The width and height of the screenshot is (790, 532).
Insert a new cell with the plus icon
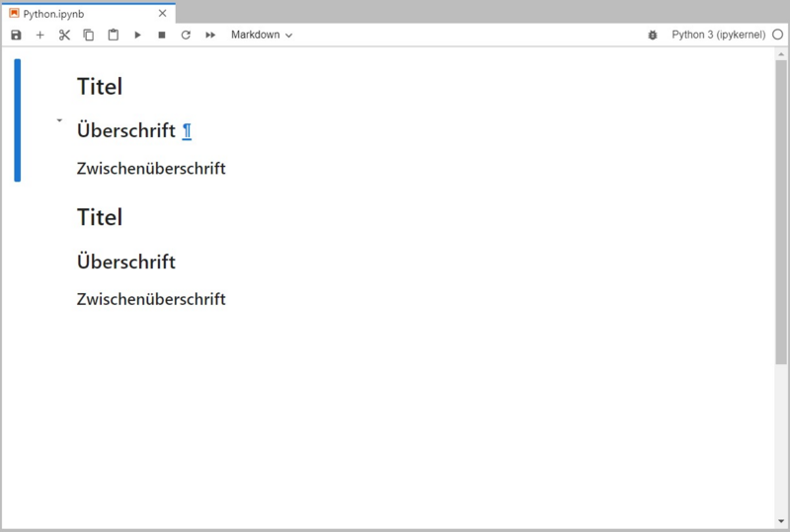[x=39, y=35]
